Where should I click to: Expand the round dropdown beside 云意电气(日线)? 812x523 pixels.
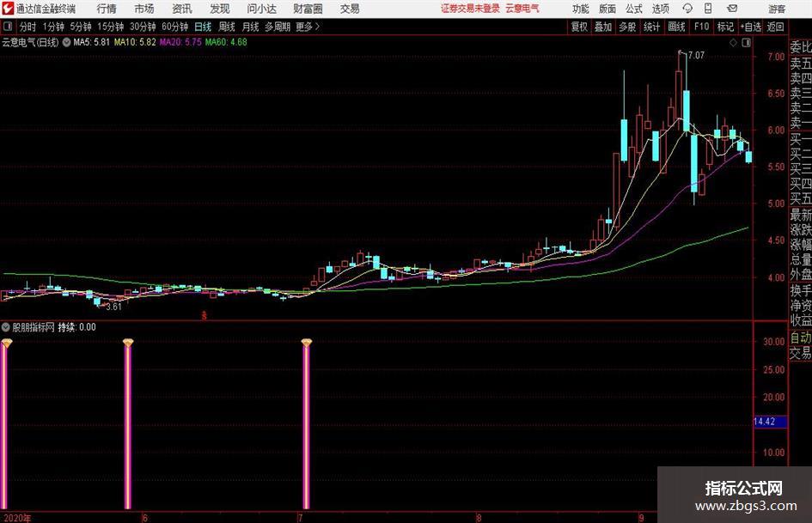click(x=66, y=42)
